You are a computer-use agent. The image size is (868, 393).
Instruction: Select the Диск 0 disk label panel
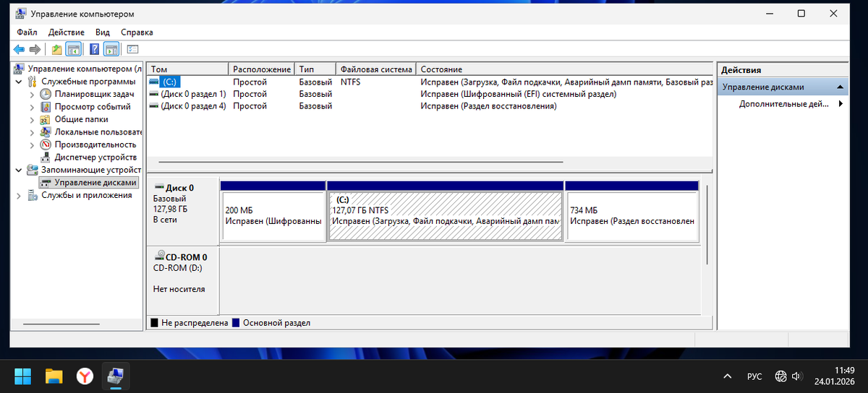183,210
